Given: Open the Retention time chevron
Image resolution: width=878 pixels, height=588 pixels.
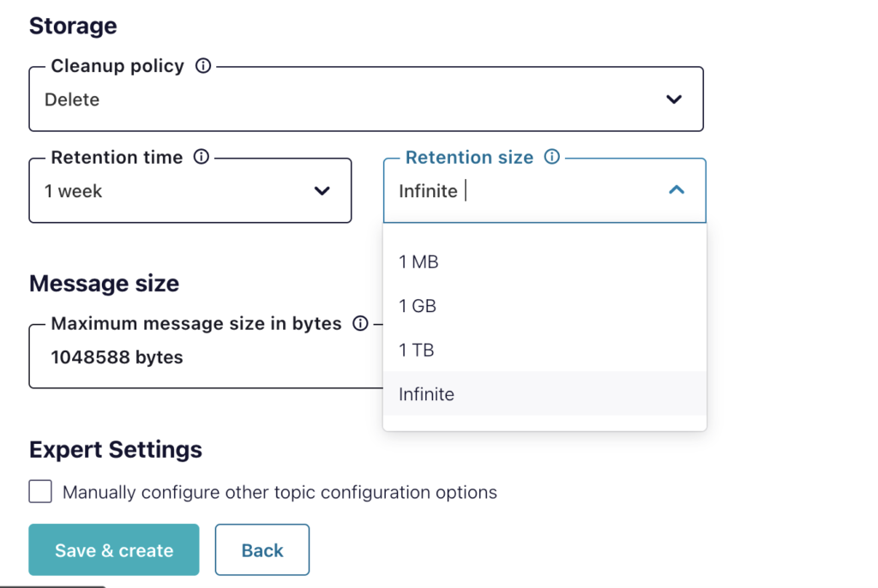Looking at the screenshot, I should point(322,191).
